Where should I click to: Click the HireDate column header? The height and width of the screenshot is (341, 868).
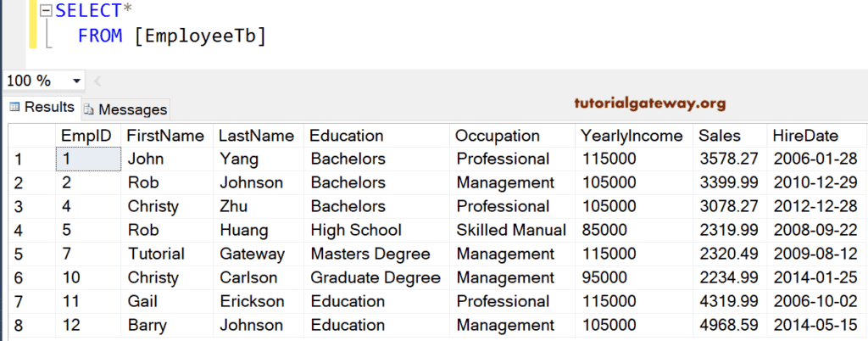coord(805,136)
